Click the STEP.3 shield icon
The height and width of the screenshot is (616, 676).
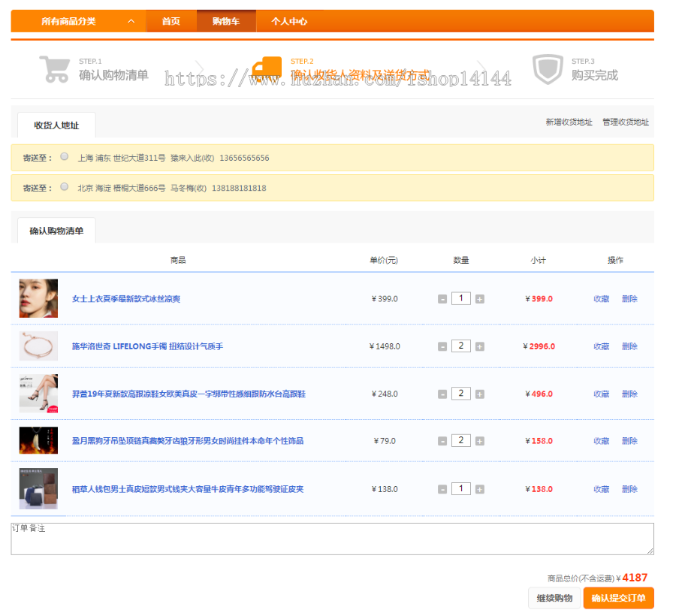click(x=549, y=69)
